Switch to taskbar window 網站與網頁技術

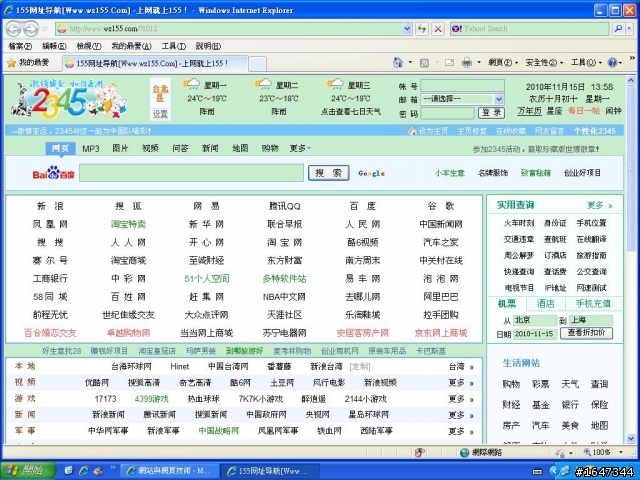[x=170, y=471]
